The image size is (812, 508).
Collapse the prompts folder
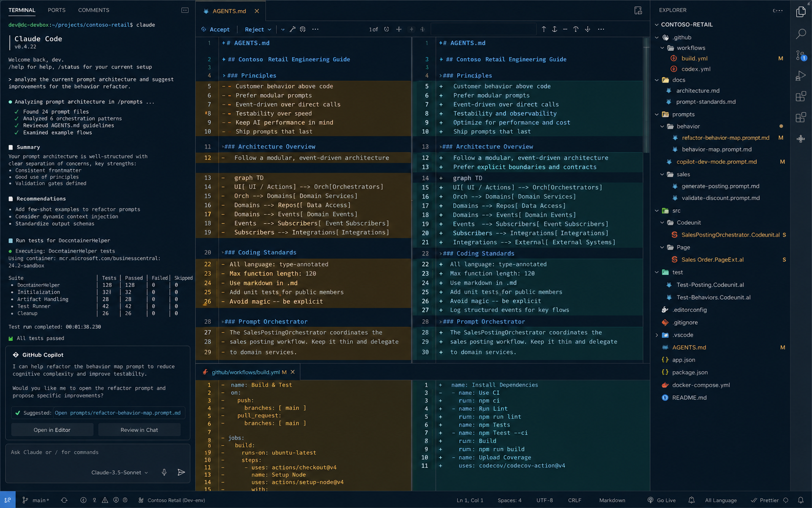point(657,114)
